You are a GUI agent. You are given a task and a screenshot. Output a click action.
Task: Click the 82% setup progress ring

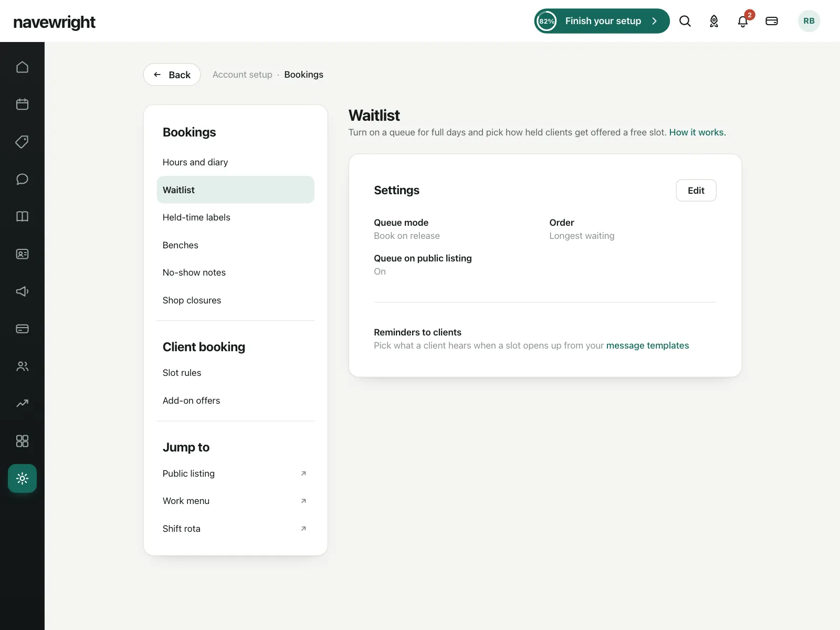pyautogui.click(x=547, y=21)
